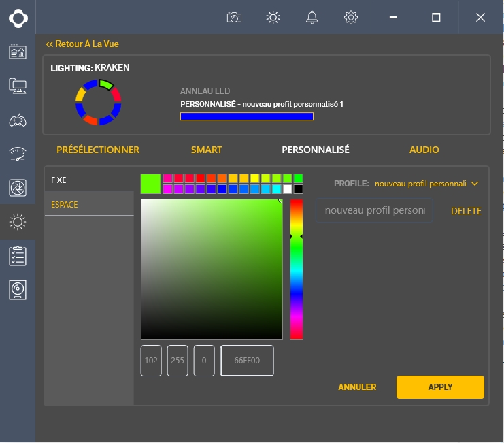Toggle theme with the top sun icon
504x443 pixels.
point(273,18)
